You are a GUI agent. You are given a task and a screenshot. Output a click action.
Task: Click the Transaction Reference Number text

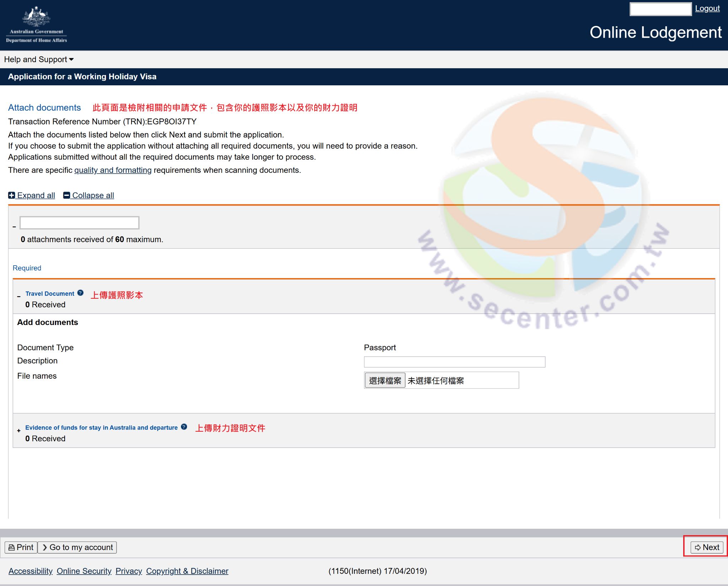102,122
